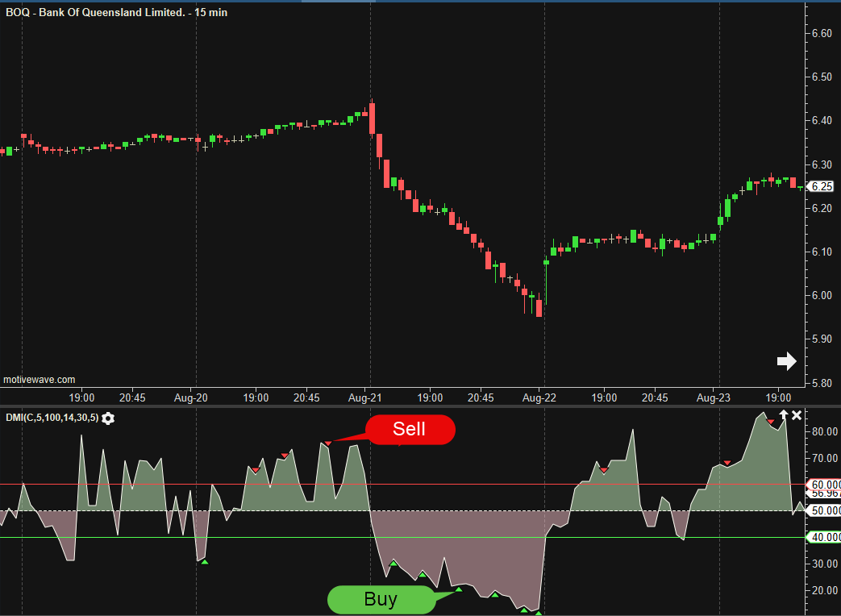Click the Aug-21 date on time axis
Screen dimensions: 841x616
click(x=365, y=397)
